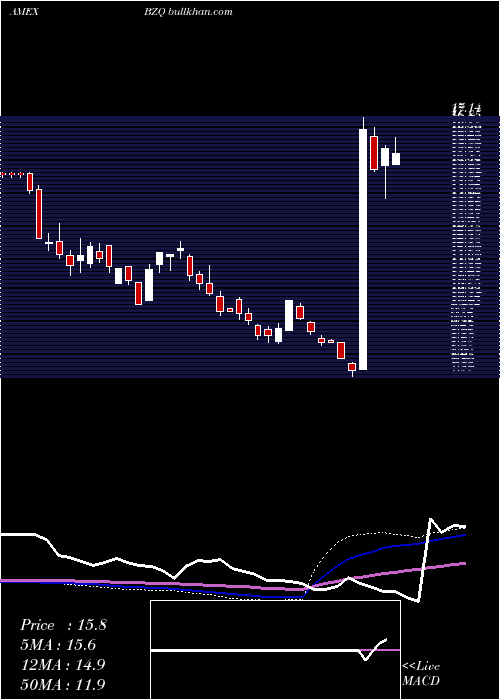The width and height of the screenshot is (500, 700).
Task: Click the red candle right after the tall white candle
Action: coord(374,153)
